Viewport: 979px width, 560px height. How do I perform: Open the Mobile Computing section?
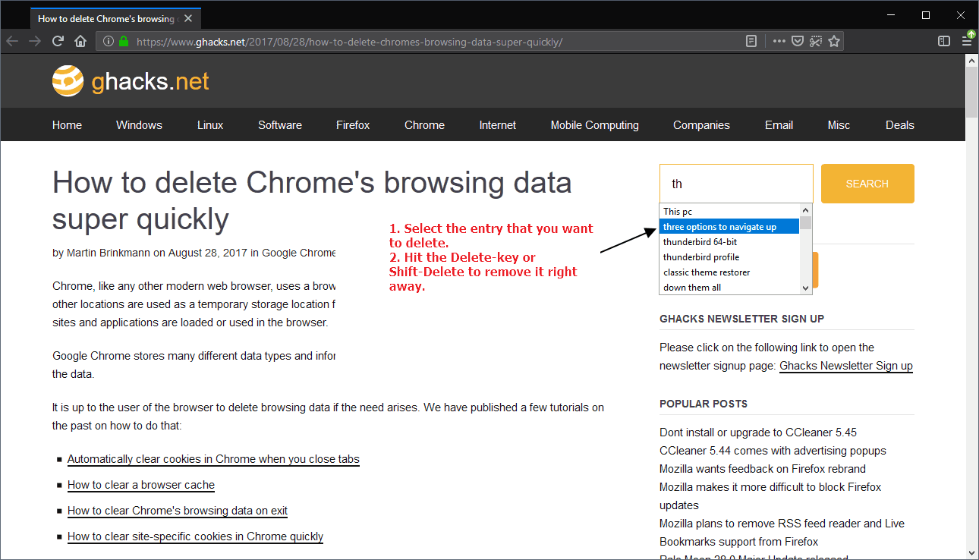pyautogui.click(x=594, y=124)
